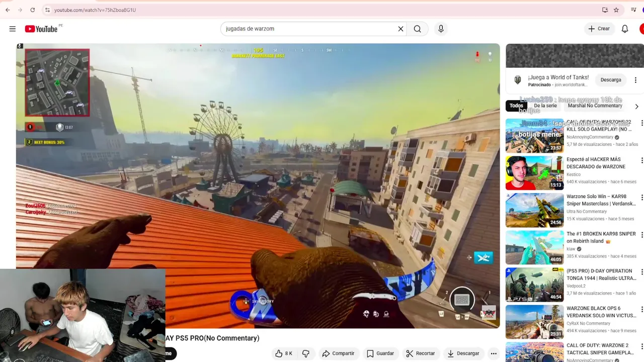Open D-DAY OPERATION TONGA 1944 video title
The width and height of the screenshot is (644, 362).
pos(601,275)
